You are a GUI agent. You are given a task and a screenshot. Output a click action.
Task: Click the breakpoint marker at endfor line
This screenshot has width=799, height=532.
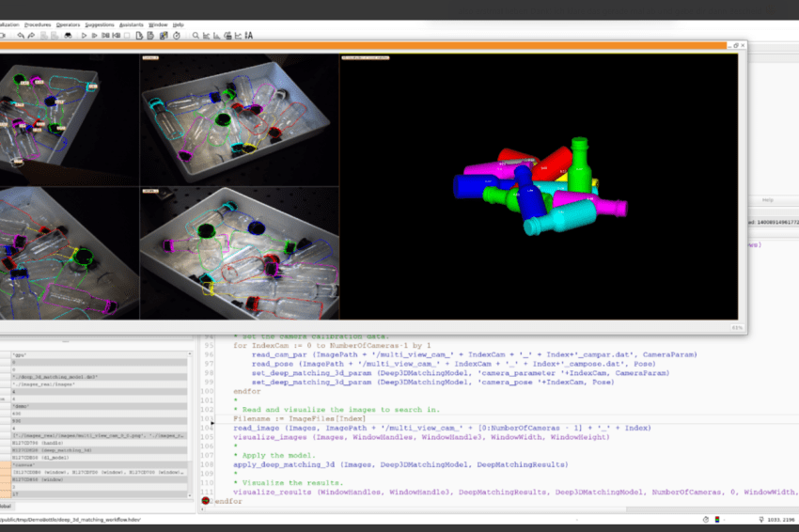tap(205, 501)
